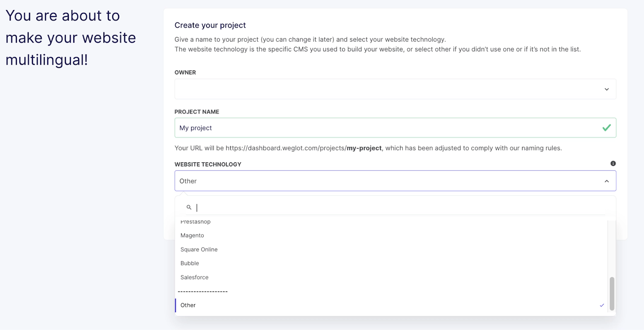Click the Create your project heading
Image resolution: width=644 pixels, height=330 pixels.
click(x=210, y=25)
